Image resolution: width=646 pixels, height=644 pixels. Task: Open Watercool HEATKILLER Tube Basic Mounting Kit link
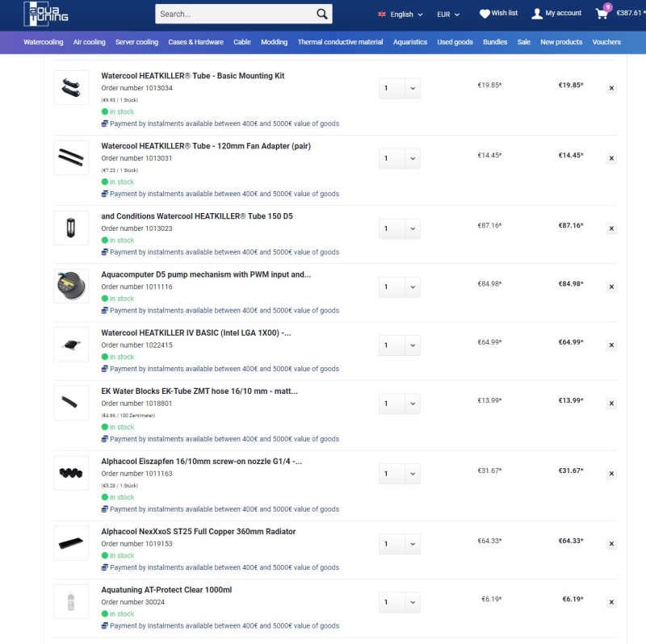193,76
